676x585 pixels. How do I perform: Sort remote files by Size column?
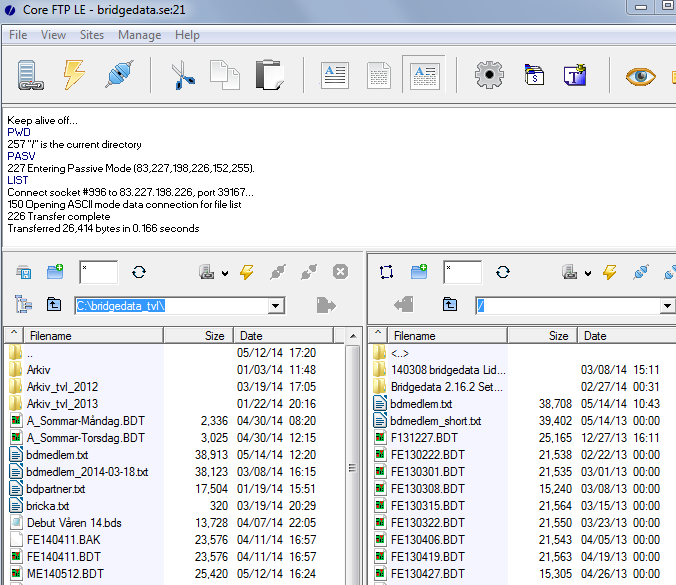(x=542, y=336)
